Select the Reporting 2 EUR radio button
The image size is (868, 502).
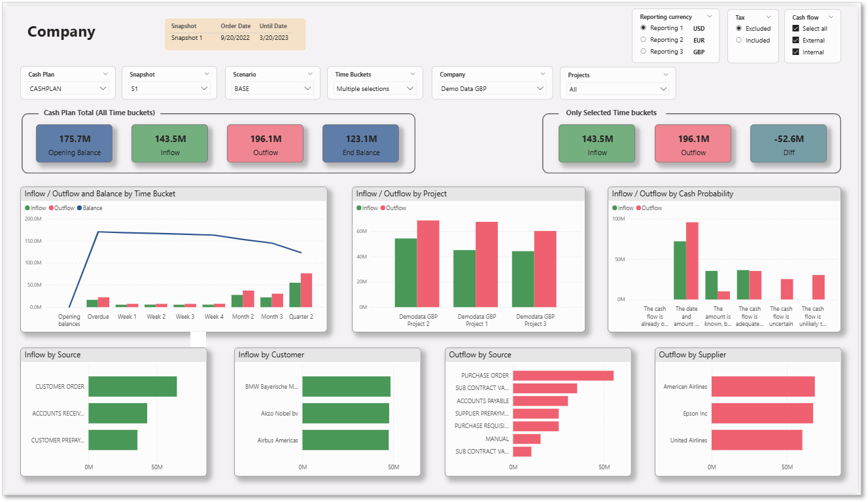point(644,40)
